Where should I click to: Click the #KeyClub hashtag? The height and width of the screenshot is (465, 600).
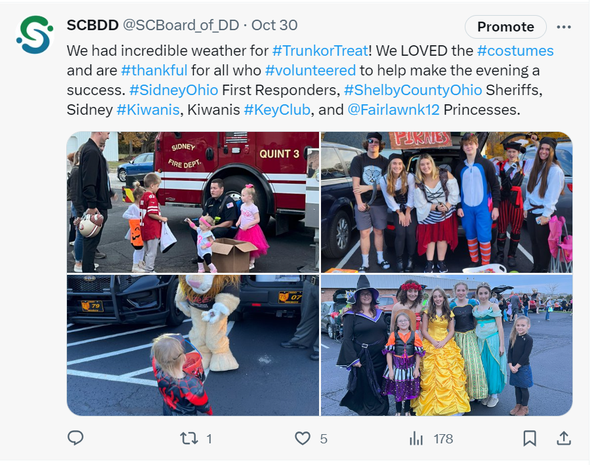pos(277,110)
